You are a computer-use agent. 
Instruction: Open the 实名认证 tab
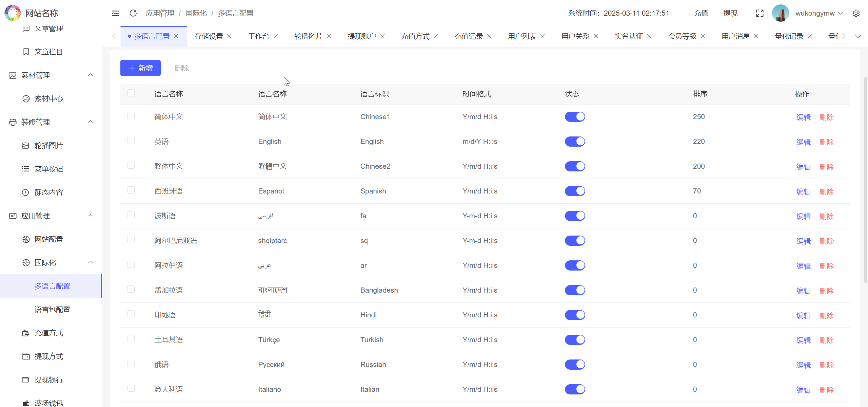[x=629, y=36]
